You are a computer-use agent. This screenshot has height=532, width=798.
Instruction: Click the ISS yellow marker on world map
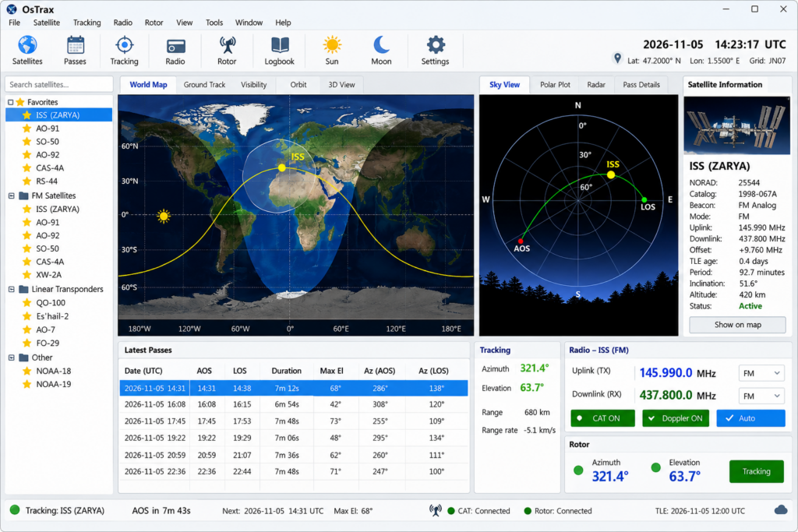pyautogui.click(x=282, y=167)
